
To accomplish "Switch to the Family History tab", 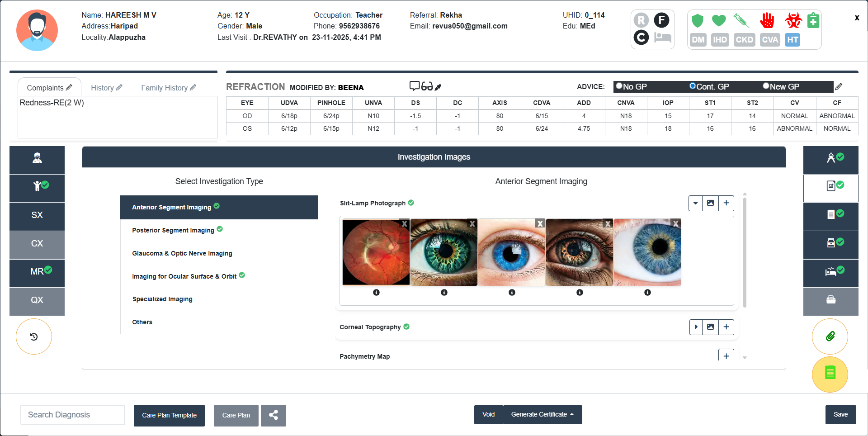I will point(165,88).
